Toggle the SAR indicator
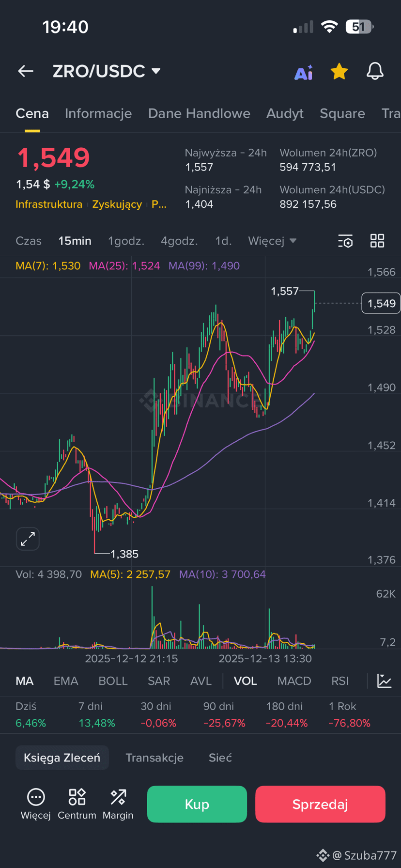Screen dimensions: 401x868 coord(159,681)
